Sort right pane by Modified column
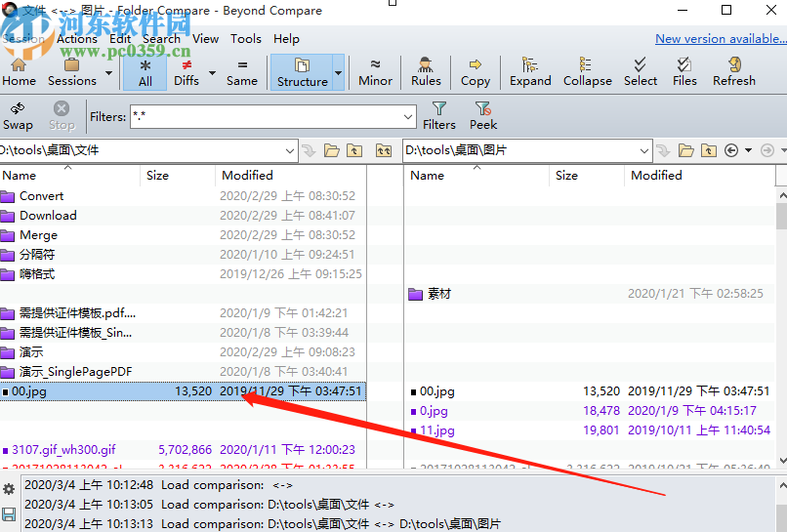Image resolution: width=787 pixels, height=532 pixels. coord(700,176)
